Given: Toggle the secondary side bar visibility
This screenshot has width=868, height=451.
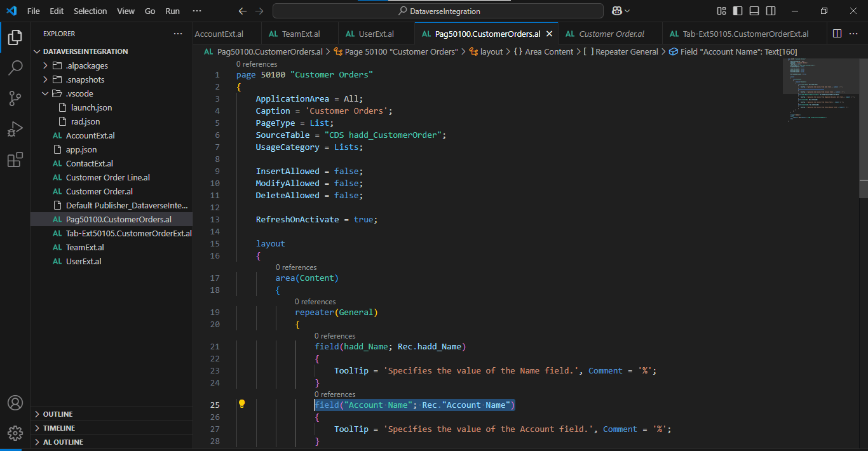Looking at the screenshot, I should pyautogui.click(x=771, y=11).
